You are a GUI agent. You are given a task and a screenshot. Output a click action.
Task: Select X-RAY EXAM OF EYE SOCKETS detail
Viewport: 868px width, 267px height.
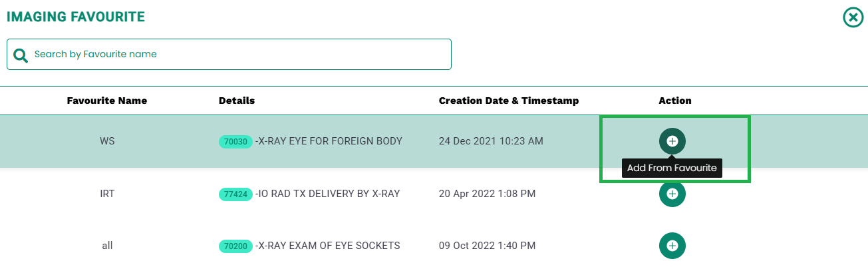pyautogui.click(x=328, y=246)
